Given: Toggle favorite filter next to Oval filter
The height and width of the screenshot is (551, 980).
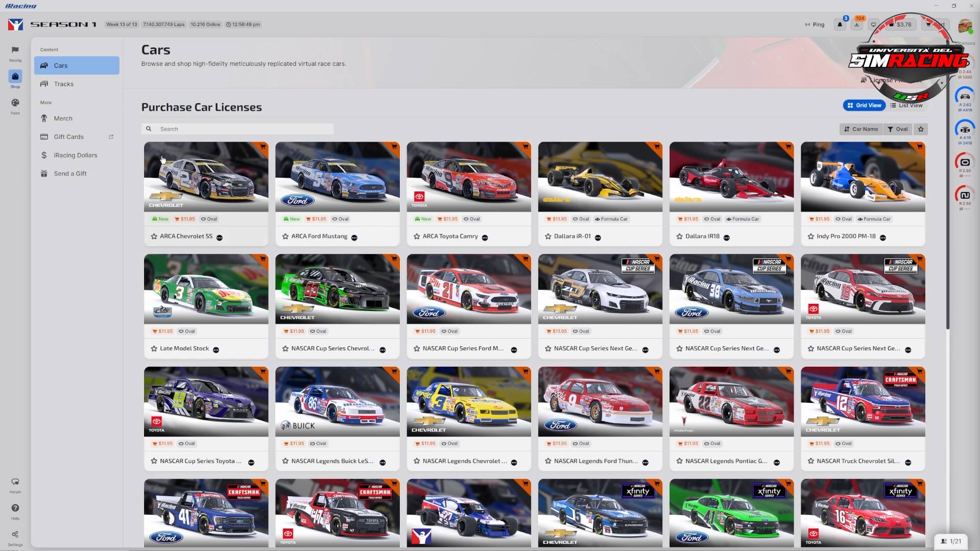Looking at the screenshot, I should coord(920,129).
